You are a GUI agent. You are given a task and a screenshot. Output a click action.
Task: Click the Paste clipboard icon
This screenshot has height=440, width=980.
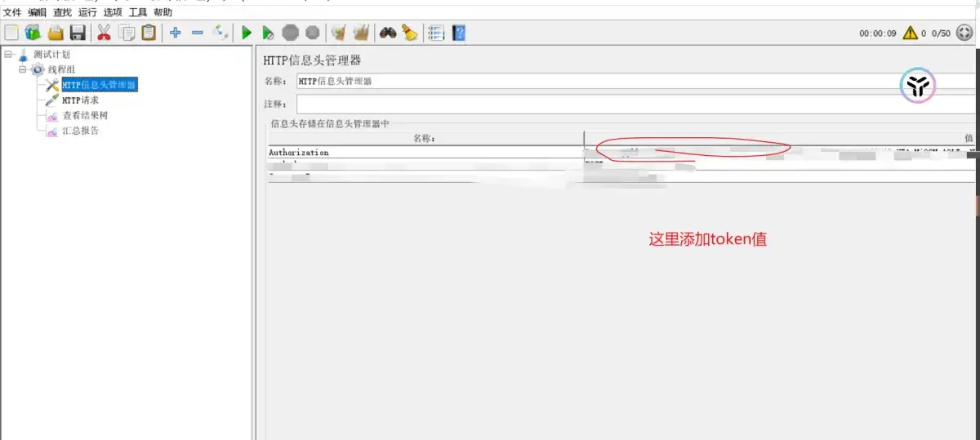coord(149,33)
